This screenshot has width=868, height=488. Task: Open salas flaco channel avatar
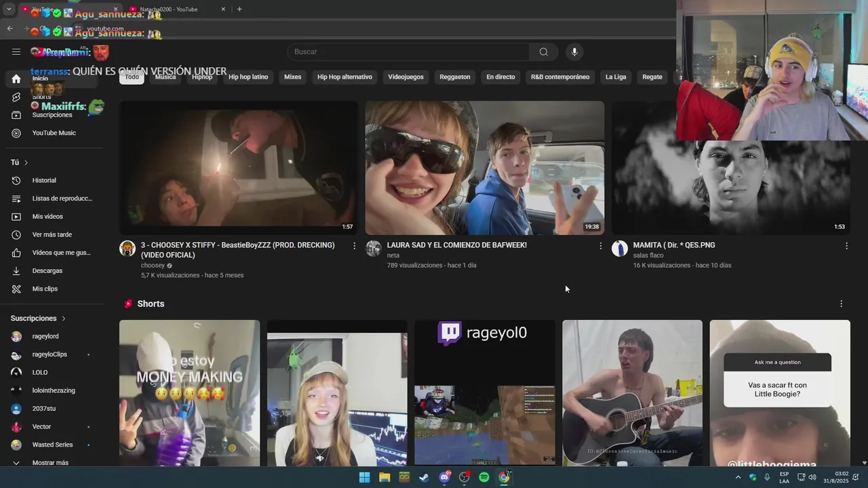pos(620,248)
